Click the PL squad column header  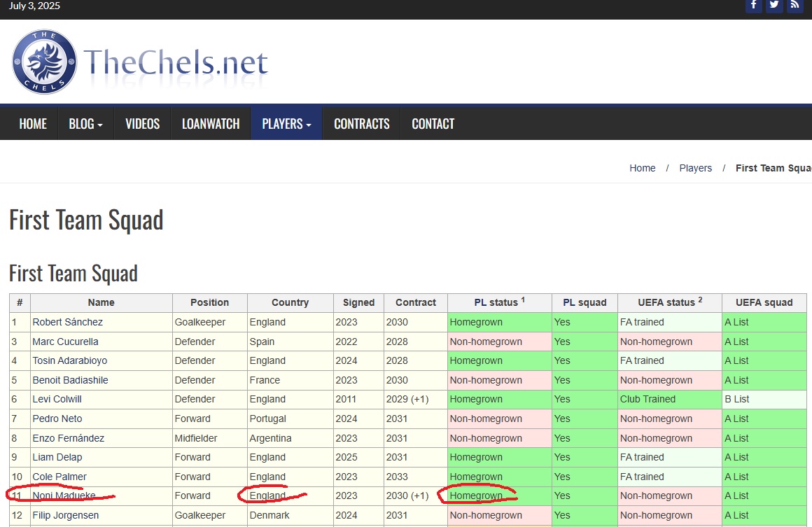(584, 303)
